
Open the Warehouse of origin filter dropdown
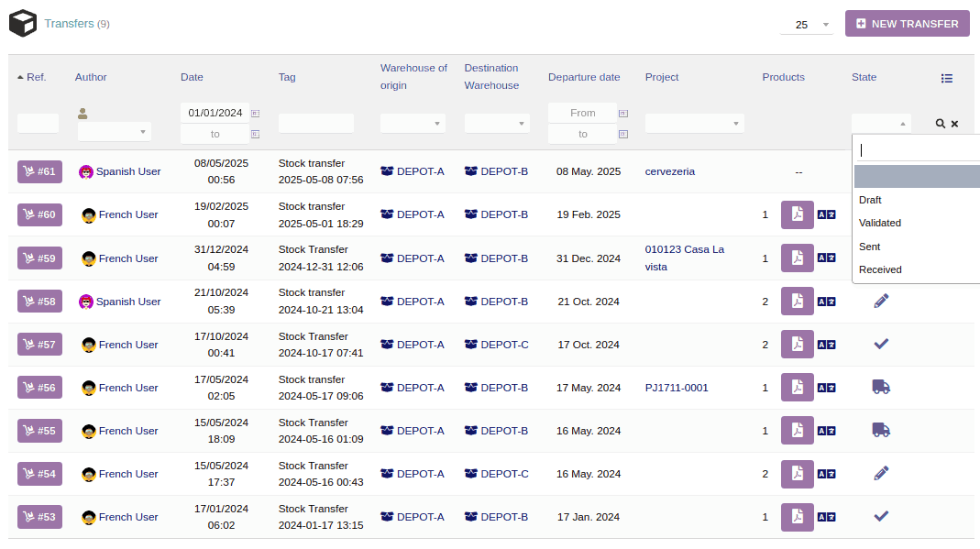pyautogui.click(x=413, y=123)
